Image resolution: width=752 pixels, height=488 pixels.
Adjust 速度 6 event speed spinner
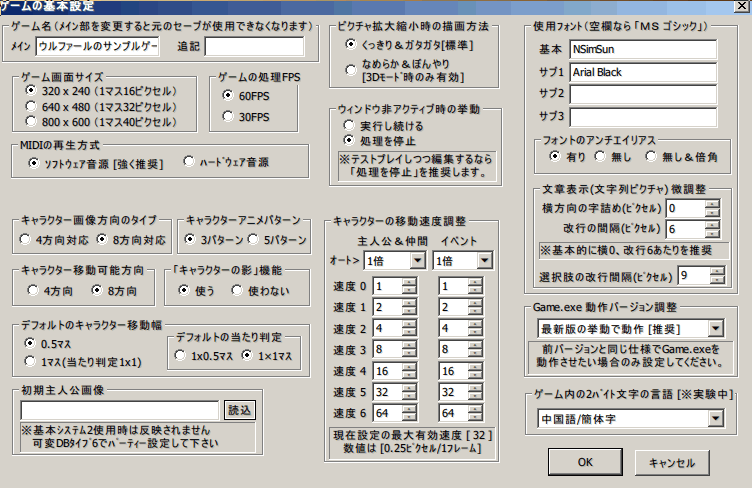pos(475,413)
